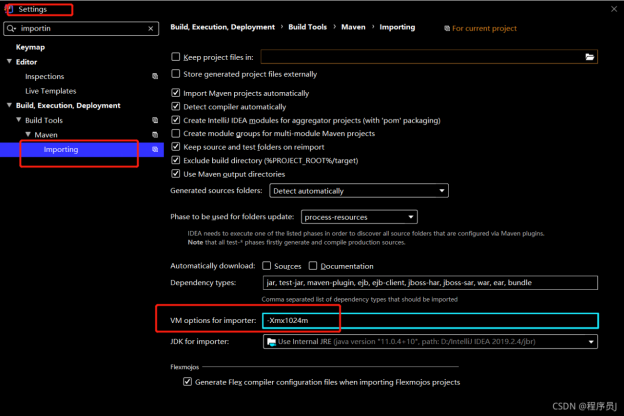Image resolution: width=624 pixels, height=416 pixels.
Task: Browse folder for Keep project files in
Action: point(590,58)
